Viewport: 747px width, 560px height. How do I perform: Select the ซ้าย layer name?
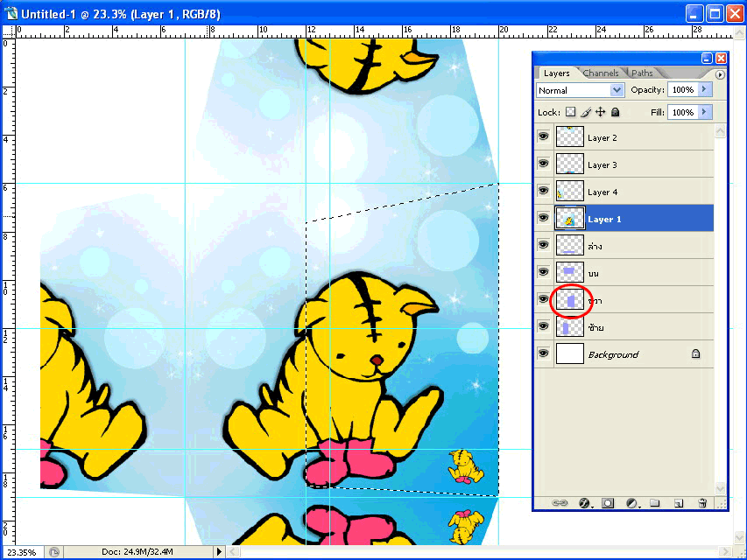point(595,327)
